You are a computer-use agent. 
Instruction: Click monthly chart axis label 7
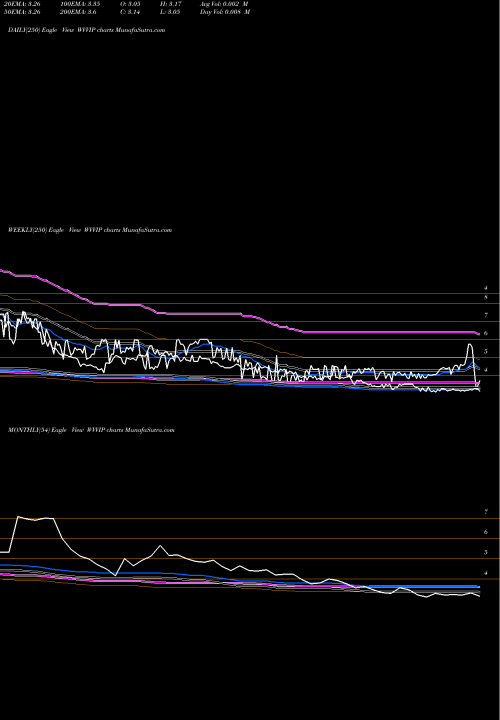pos(486,512)
